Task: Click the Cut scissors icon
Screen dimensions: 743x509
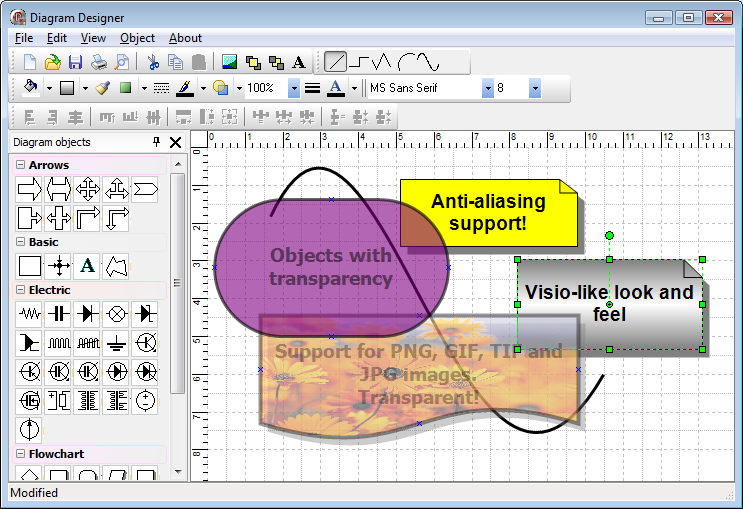Action: [153, 62]
